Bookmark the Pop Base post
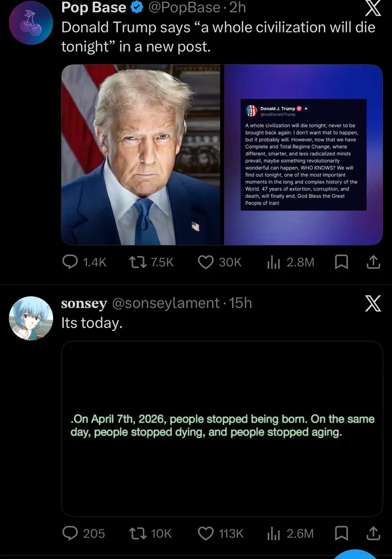The image size is (392, 559). (x=342, y=262)
